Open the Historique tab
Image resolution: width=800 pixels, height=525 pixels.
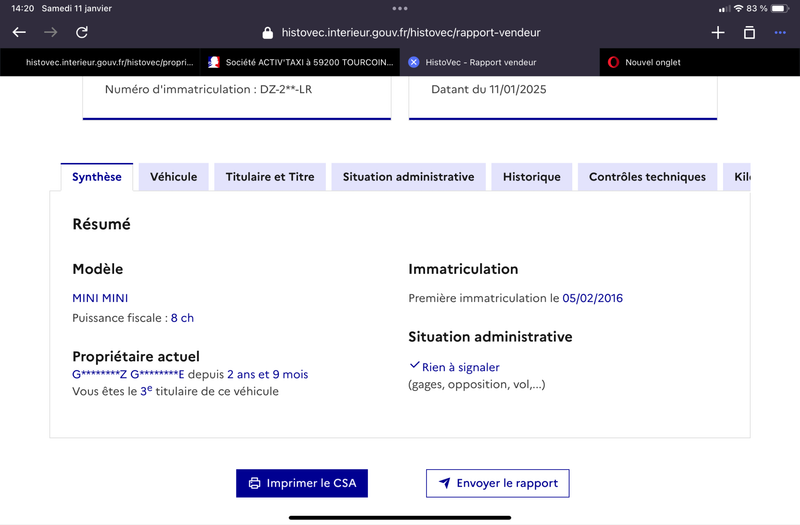pos(532,177)
